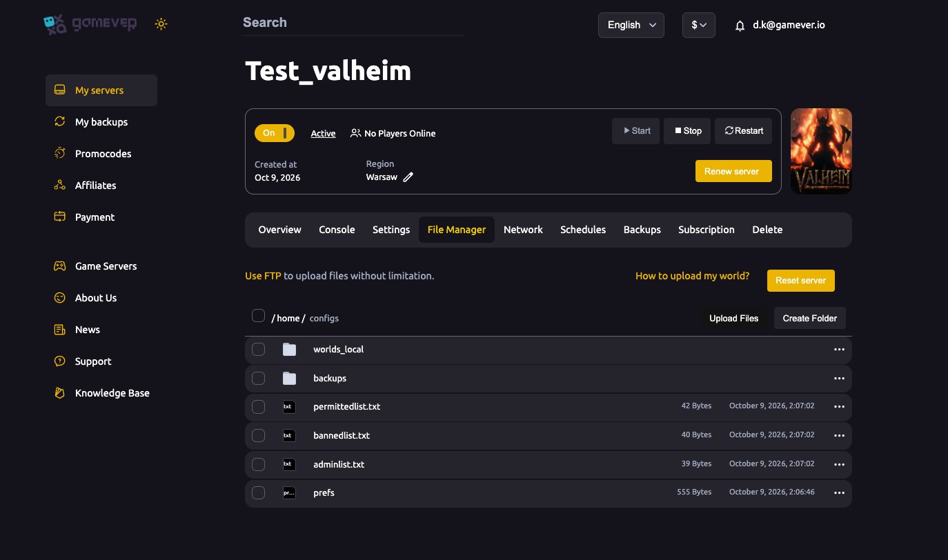Open the Schedules tab
The height and width of the screenshot is (560, 948).
click(583, 230)
